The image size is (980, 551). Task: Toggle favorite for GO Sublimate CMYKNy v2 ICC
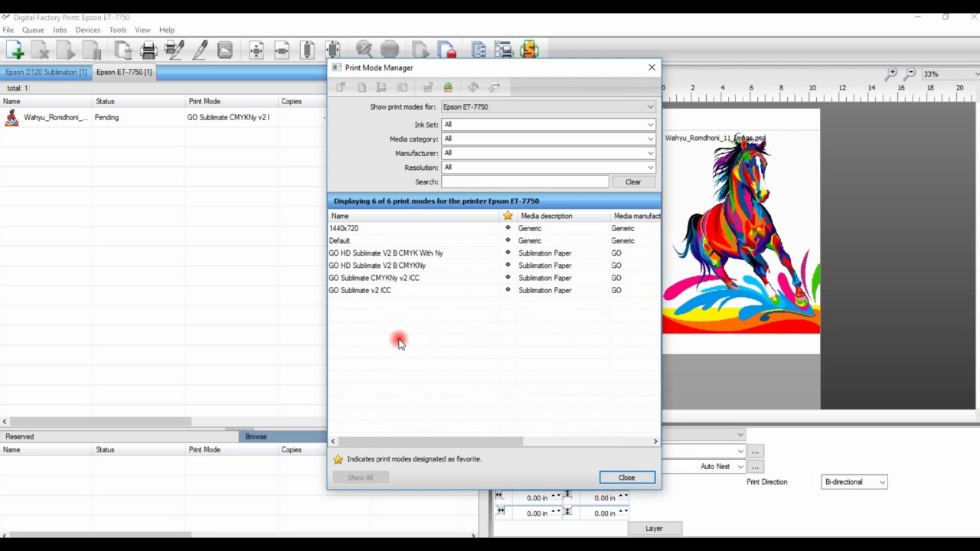pyautogui.click(x=508, y=278)
